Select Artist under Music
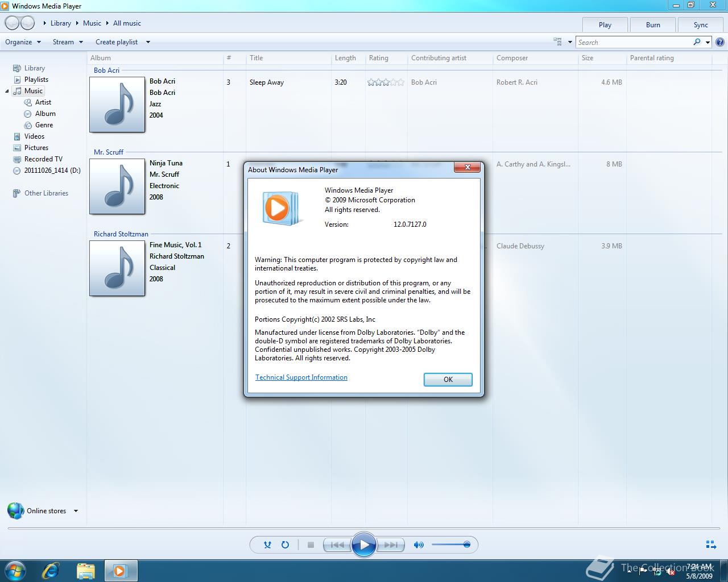The image size is (728, 582). (x=43, y=102)
